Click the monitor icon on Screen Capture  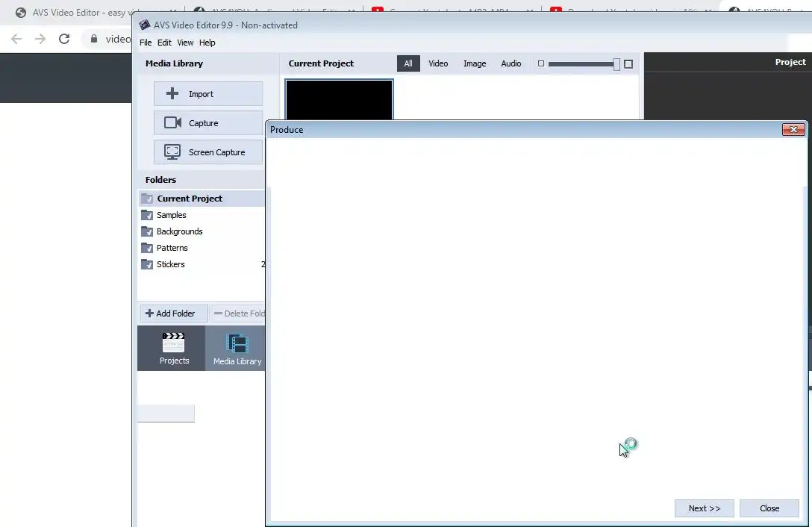[172, 152]
